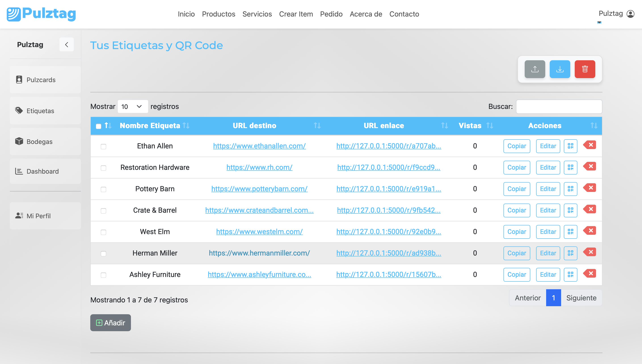Go to Contacto in top navigation
The image size is (642, 364).
click(x=404, y=14)
